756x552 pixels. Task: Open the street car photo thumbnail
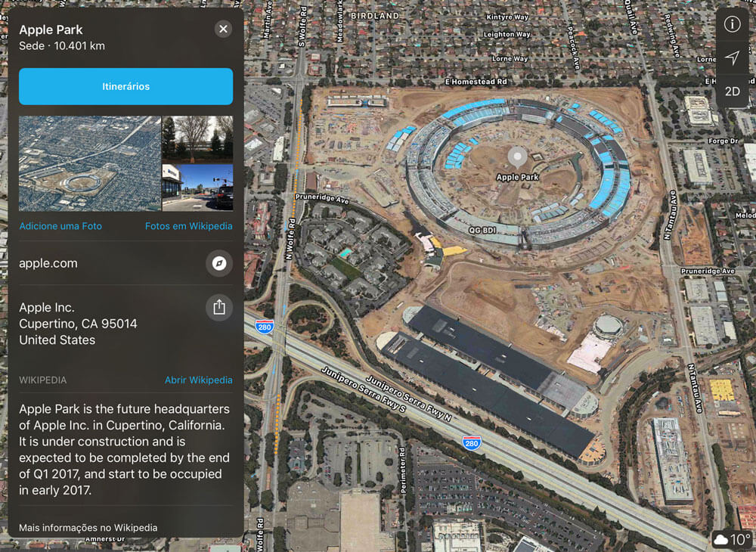pyautogui.click(x=197, y=188)
